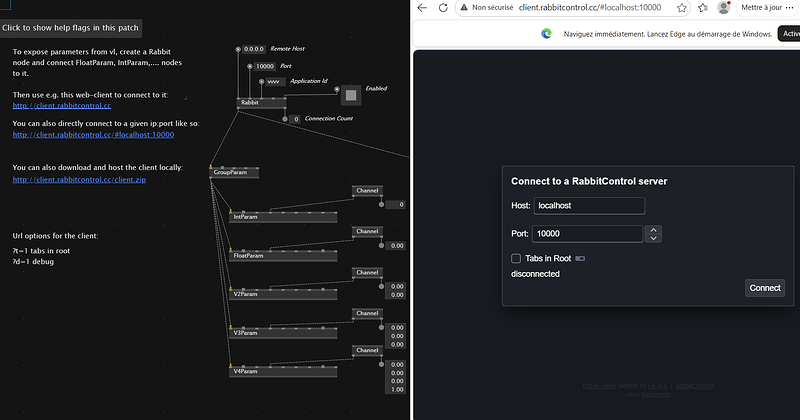Bookmark this page with the star icon
This screenshot has height=420, width=800.
682,8
